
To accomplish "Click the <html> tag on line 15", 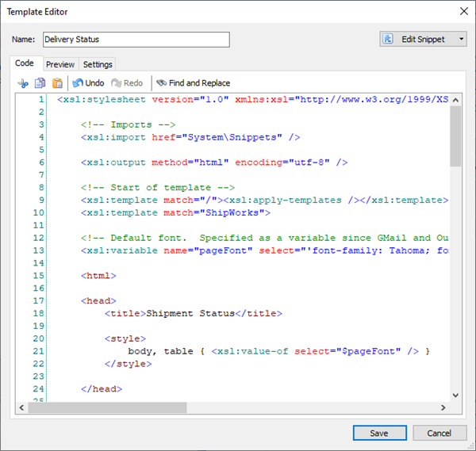I will coord(98,276).
